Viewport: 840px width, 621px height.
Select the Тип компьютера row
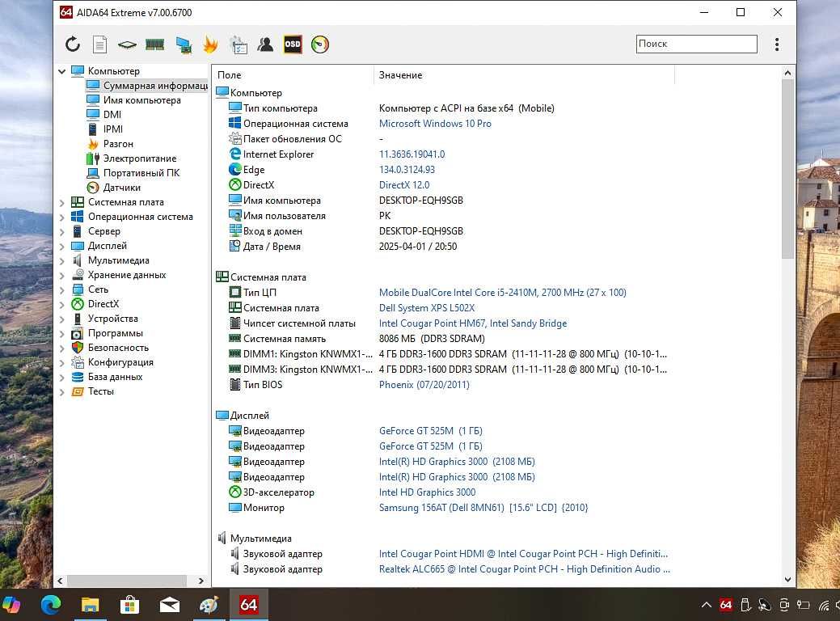click(443, 108)
